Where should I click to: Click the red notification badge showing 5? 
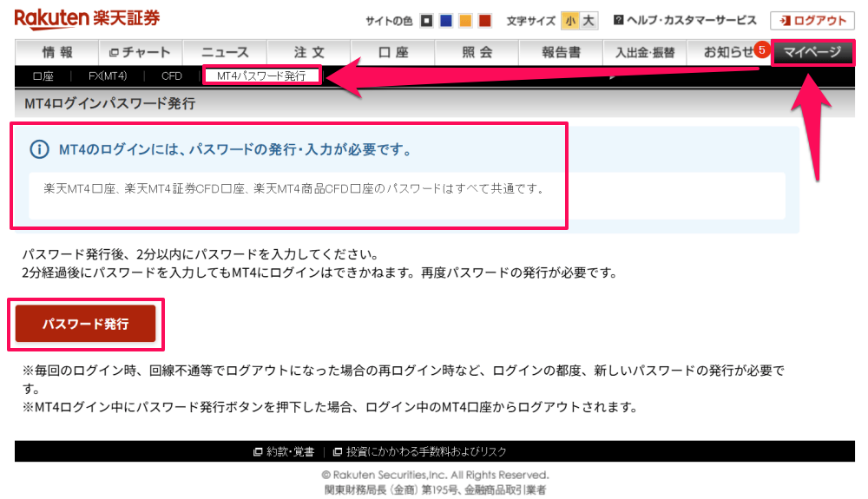[x=762, y=49]
